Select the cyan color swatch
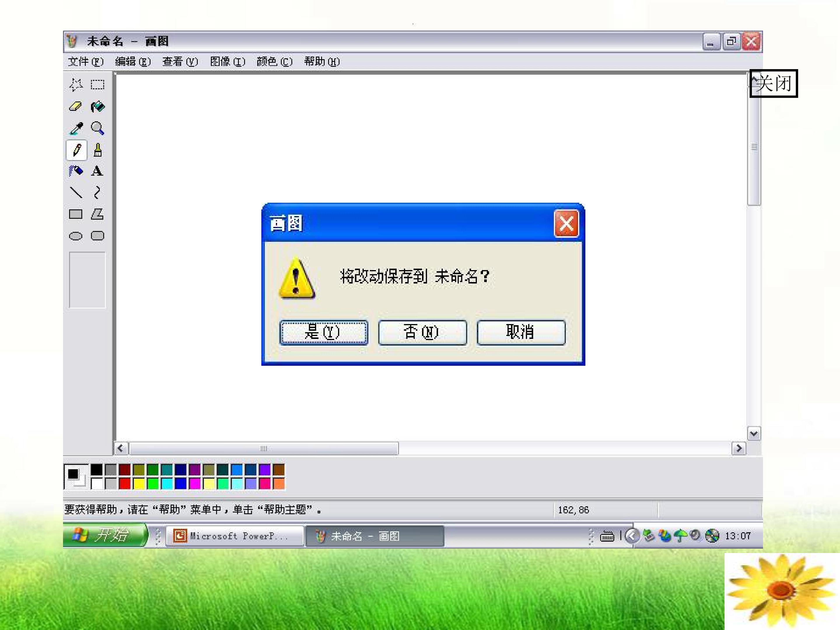 pos(167,483)
